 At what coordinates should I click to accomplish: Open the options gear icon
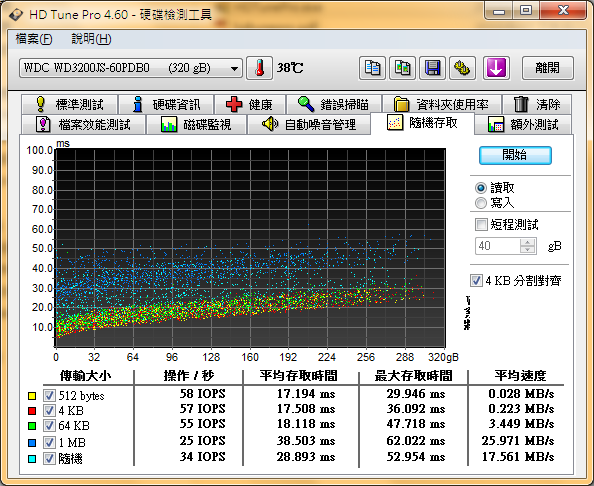tap(462, 68)
